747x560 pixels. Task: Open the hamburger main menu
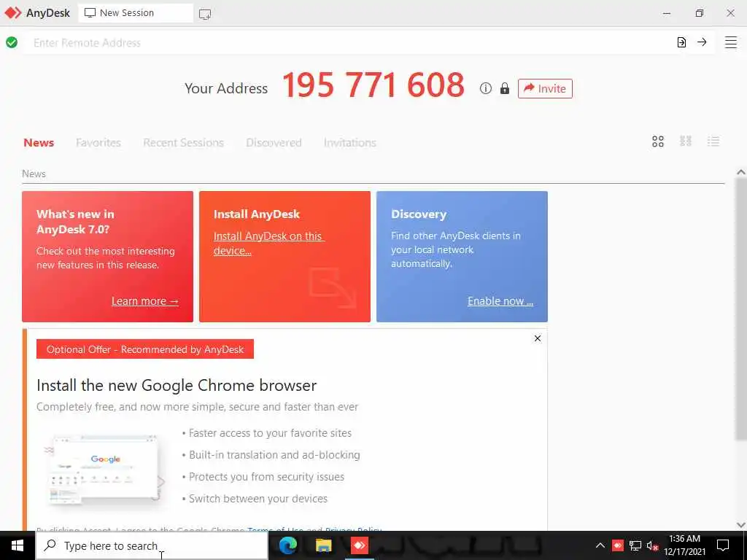point(731,42)
